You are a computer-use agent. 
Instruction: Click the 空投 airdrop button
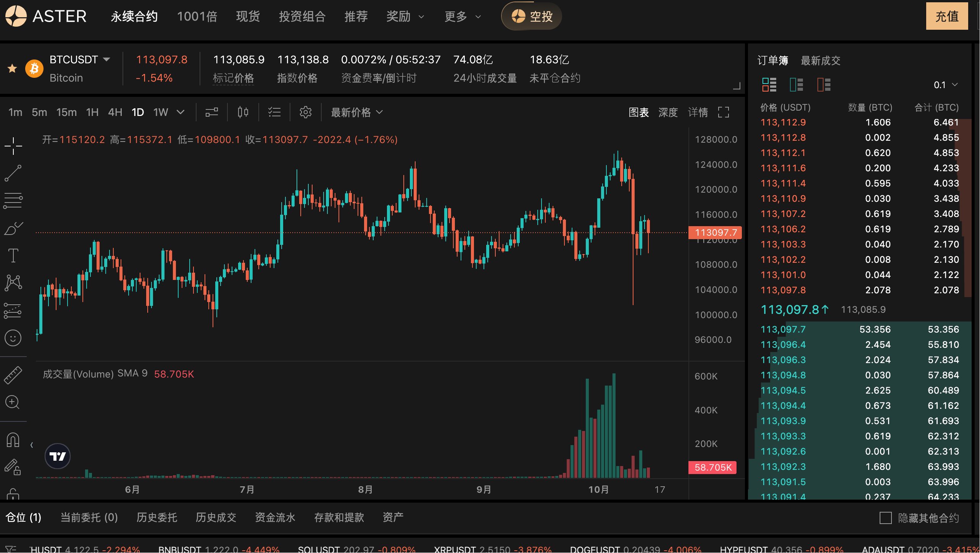tap(532, 16)
